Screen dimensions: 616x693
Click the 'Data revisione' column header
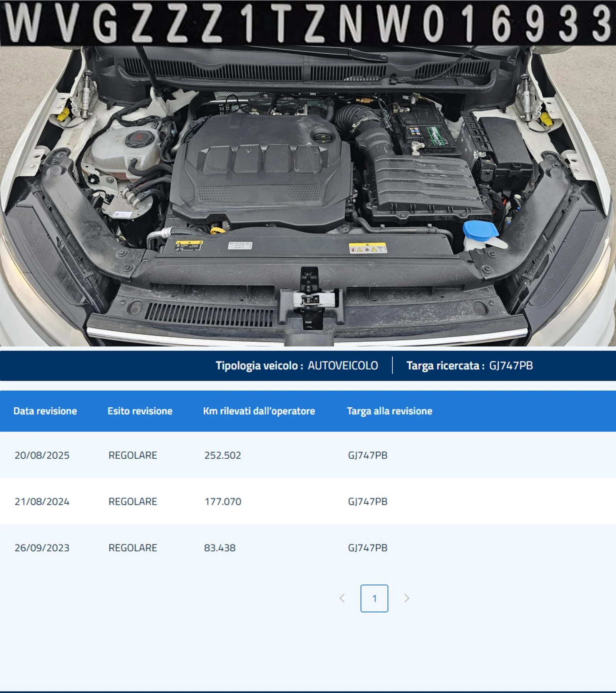(x=45, y=411)
